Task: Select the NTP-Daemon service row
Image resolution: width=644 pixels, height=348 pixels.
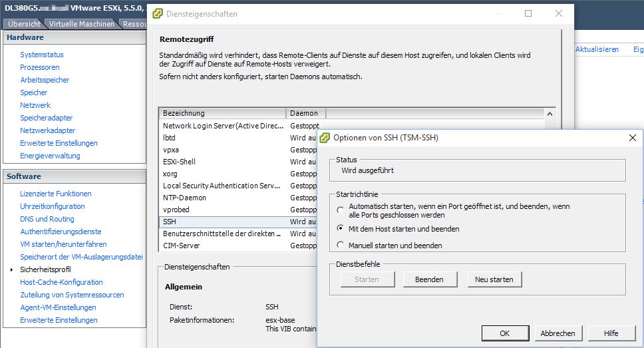Action: (222, 198)
